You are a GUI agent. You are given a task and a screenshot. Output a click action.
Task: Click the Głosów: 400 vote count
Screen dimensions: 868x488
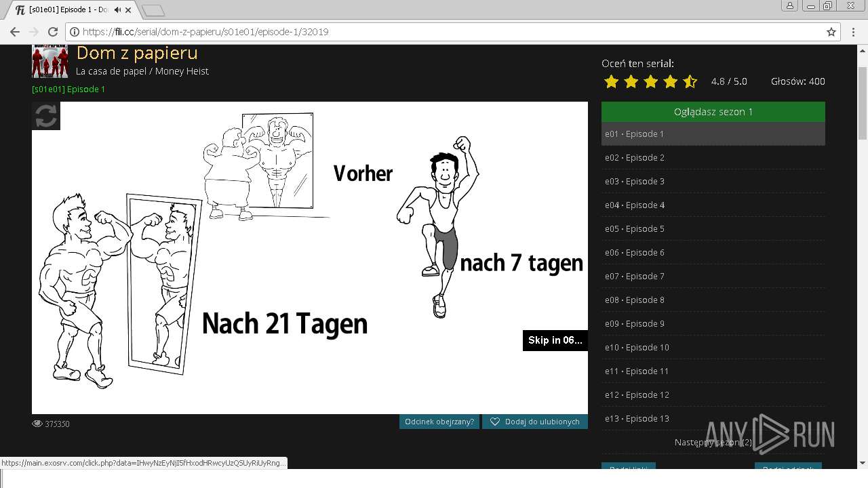tap(798, 81)
